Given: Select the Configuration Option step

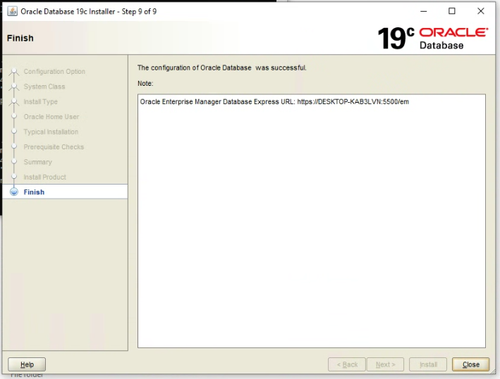Looking at the screenshot, I should pos(54,72).
